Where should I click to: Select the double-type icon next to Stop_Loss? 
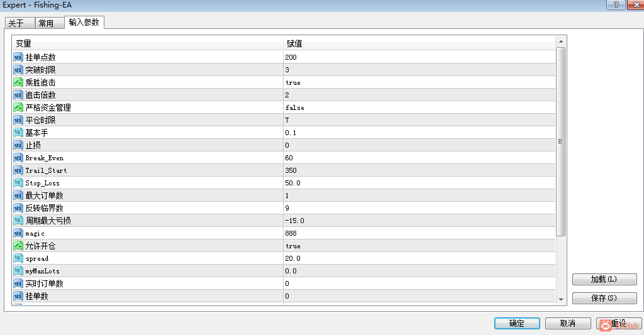[x=18, y=183]
